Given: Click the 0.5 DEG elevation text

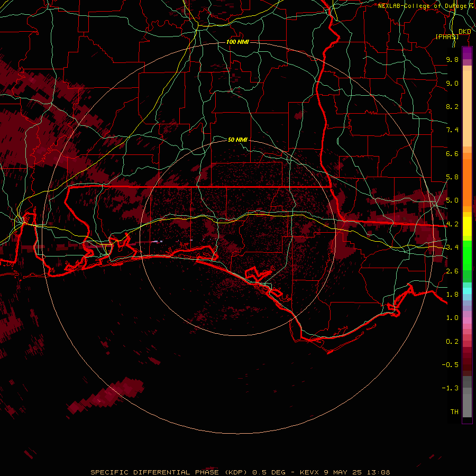Looking at the screenshot, I should pos(269,472).
